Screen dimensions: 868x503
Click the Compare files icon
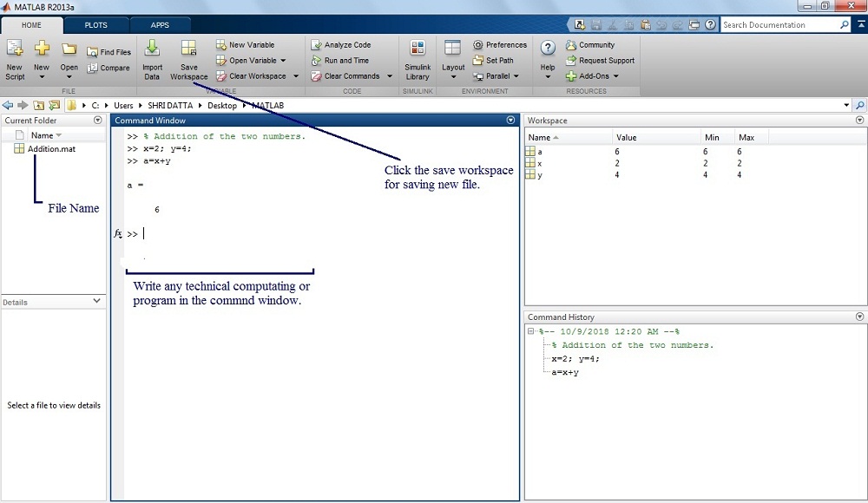coord(93,68)
